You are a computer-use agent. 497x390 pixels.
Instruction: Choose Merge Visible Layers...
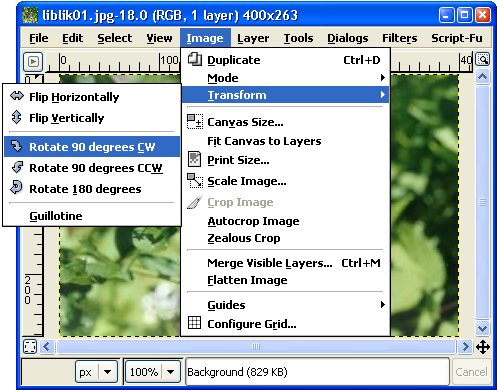point(285,263)
